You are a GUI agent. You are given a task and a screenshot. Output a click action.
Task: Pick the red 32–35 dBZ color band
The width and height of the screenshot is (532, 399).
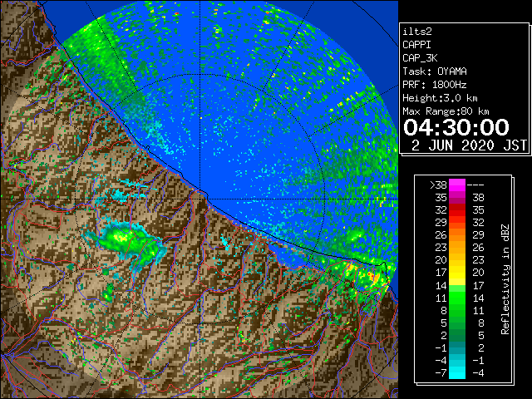click(x=457, y=210)
